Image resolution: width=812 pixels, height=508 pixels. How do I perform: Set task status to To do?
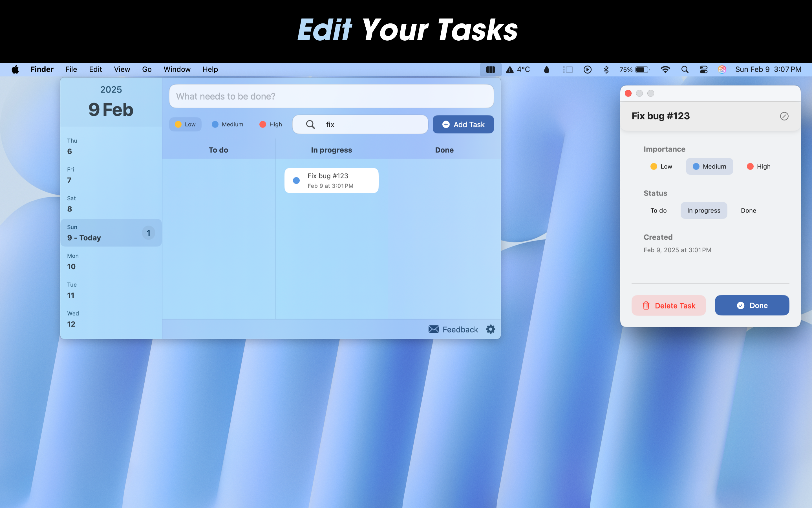point(658,210)
